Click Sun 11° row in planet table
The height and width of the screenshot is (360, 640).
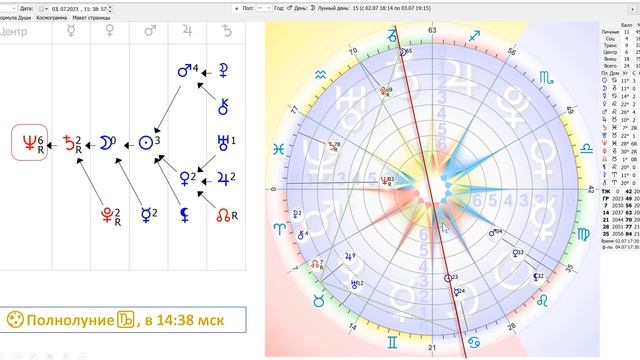(x=620, y=80)
